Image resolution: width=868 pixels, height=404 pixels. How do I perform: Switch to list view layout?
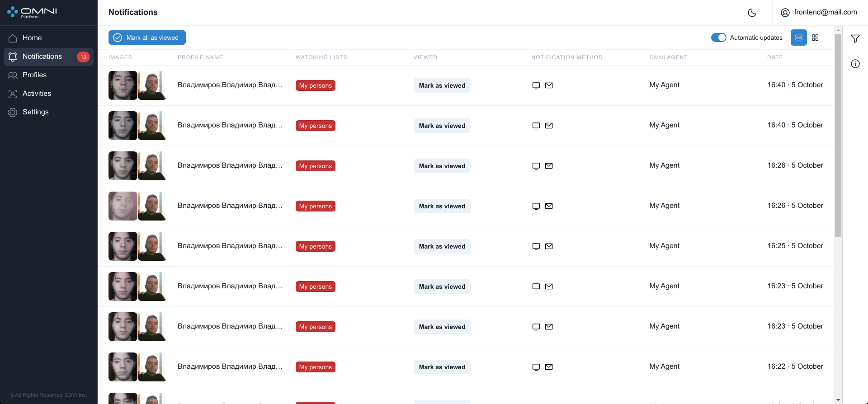pos(799,38)
